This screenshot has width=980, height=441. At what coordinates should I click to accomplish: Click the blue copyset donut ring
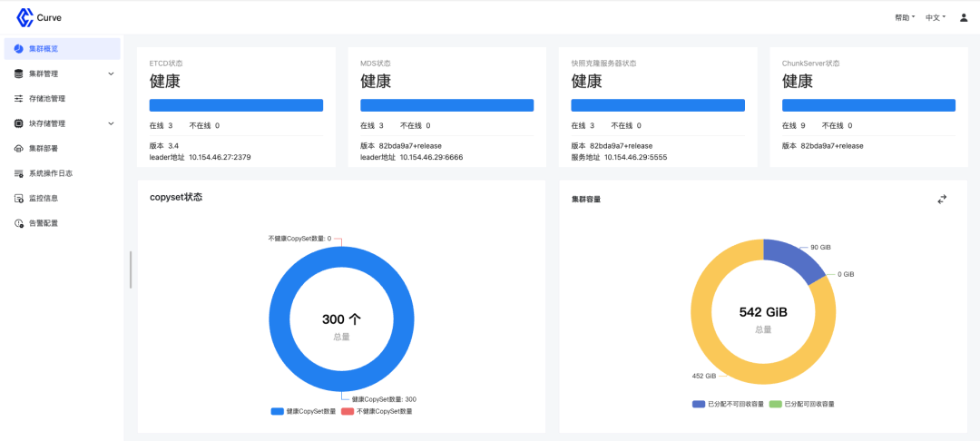pyautogui.click(x=279, y=319)
